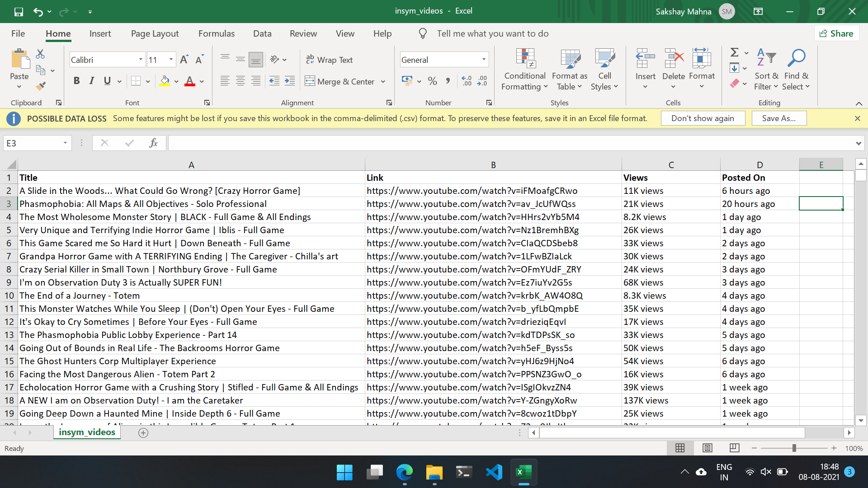Click the new sheet plus icon

[143, 433]
